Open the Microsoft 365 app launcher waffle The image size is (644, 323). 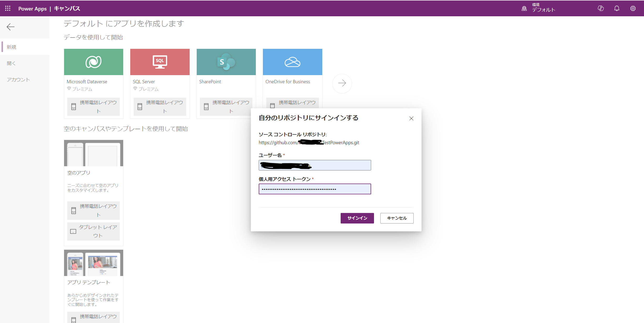(8, 8)
